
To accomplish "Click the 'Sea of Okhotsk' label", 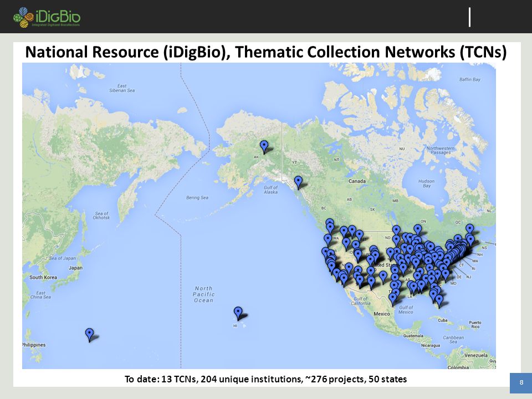I will [101, 216].
